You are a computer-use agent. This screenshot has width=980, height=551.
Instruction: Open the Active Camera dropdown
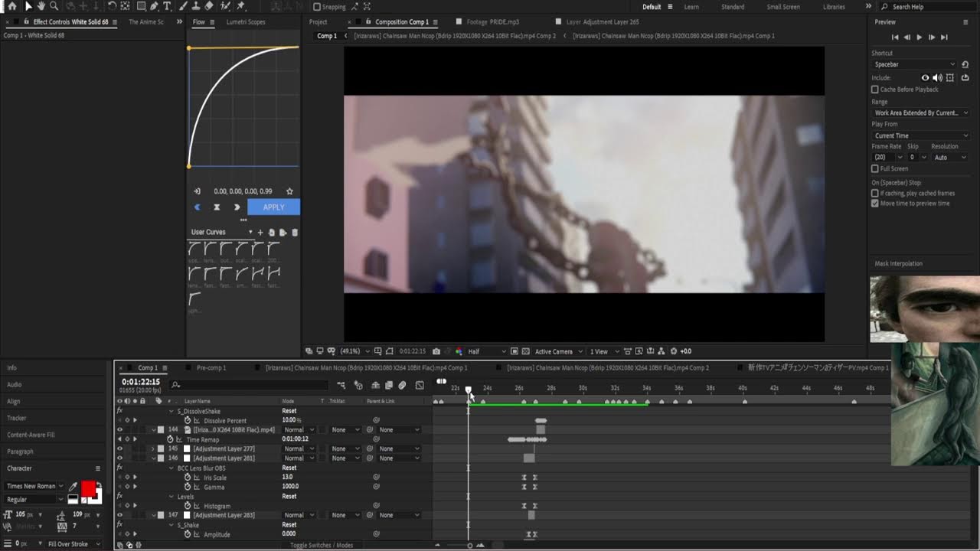click(558, 351)
